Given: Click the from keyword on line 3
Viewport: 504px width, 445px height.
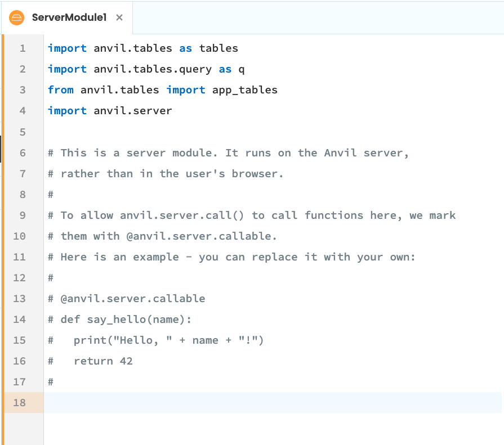Looking at the screenshot, I should click(x=60, y=90).
